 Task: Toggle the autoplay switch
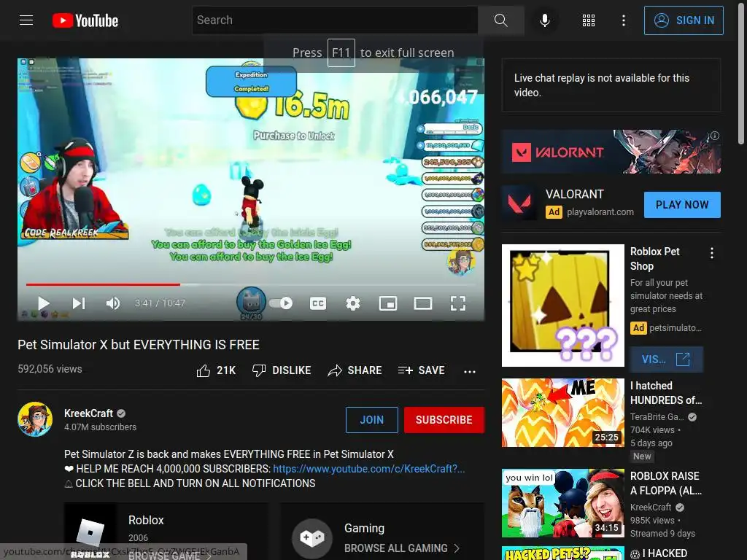tap(281, 303)
